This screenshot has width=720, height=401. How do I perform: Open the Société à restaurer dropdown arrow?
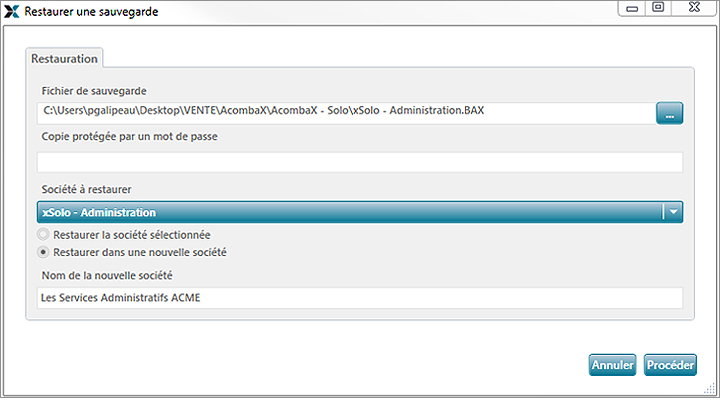click(674, 212)
